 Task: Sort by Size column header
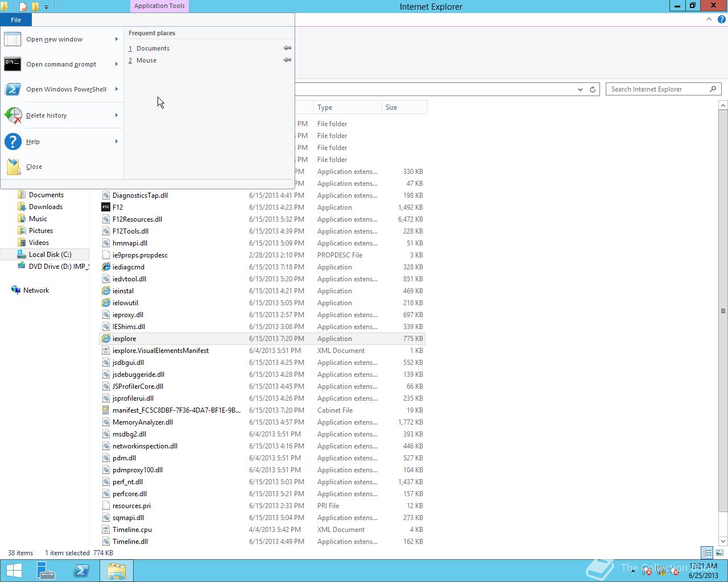(404, 107)
